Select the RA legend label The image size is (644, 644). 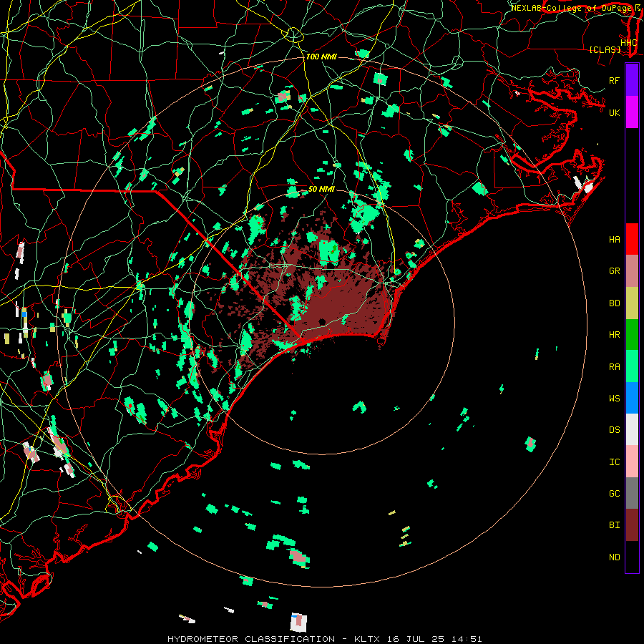click(x=614, y=366)
